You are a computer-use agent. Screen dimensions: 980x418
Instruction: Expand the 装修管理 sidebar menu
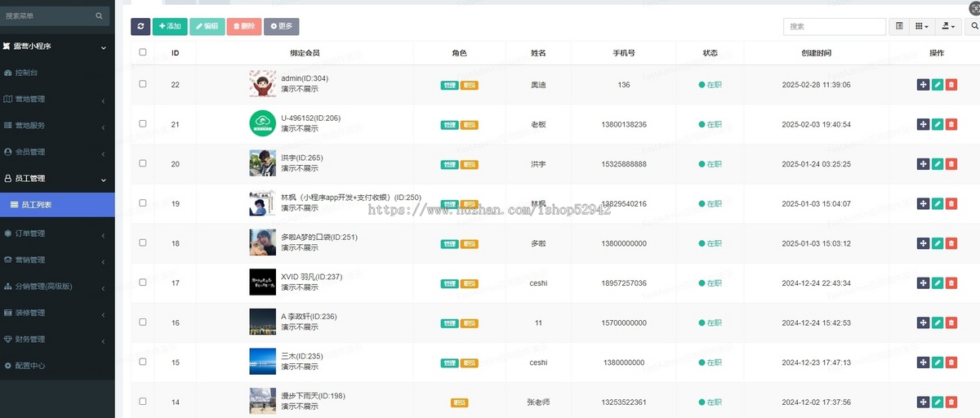click(57, 313)
